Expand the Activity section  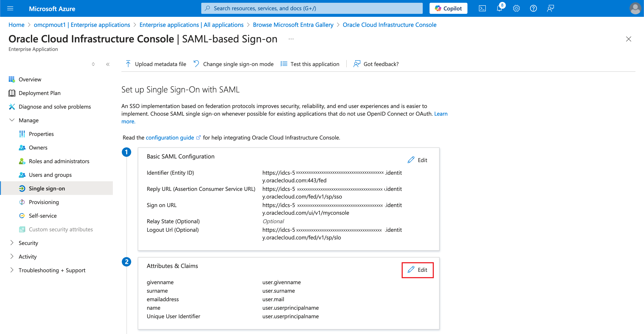coord(27,256)
